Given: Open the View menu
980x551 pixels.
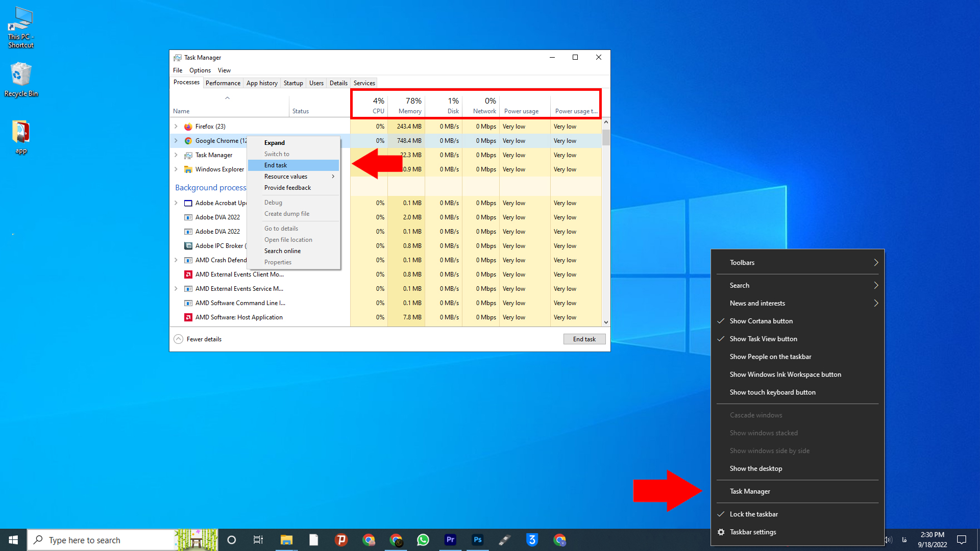Looking at the screenshot, I should (224, 70).
